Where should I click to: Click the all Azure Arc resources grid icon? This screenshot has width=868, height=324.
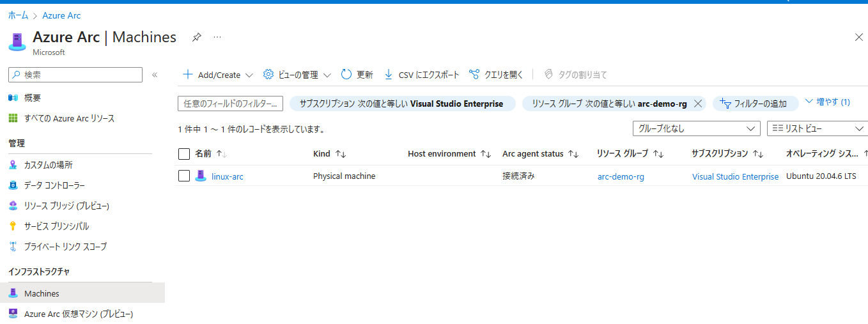click(x=13, y=118)
